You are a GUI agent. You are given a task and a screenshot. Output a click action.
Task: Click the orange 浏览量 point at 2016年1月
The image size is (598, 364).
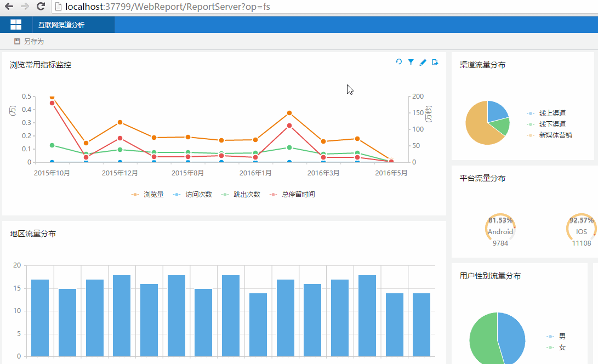coord(255,140)
